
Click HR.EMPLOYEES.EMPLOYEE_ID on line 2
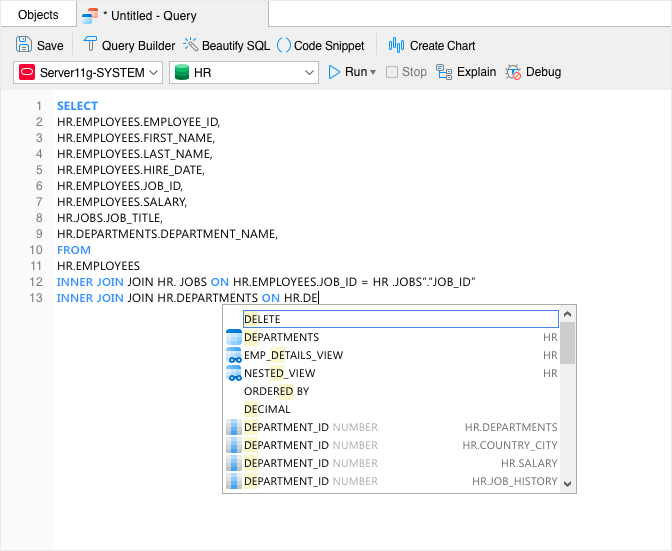click(x=138, y=122)
